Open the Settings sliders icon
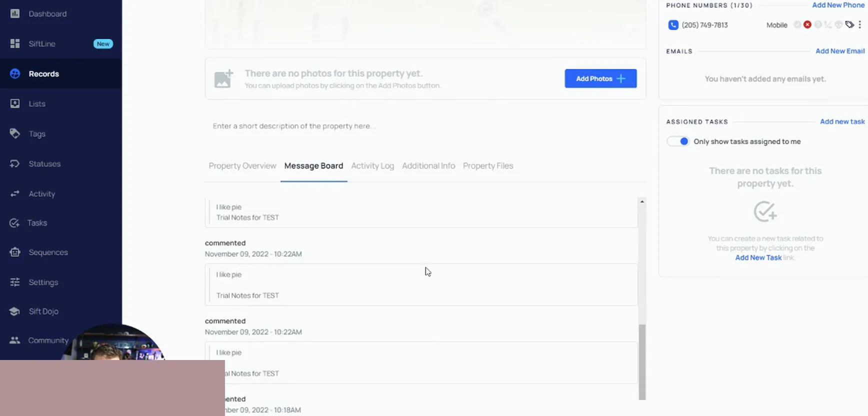The width and height of the screenshot is (868, 416). [x=15, y=282]
